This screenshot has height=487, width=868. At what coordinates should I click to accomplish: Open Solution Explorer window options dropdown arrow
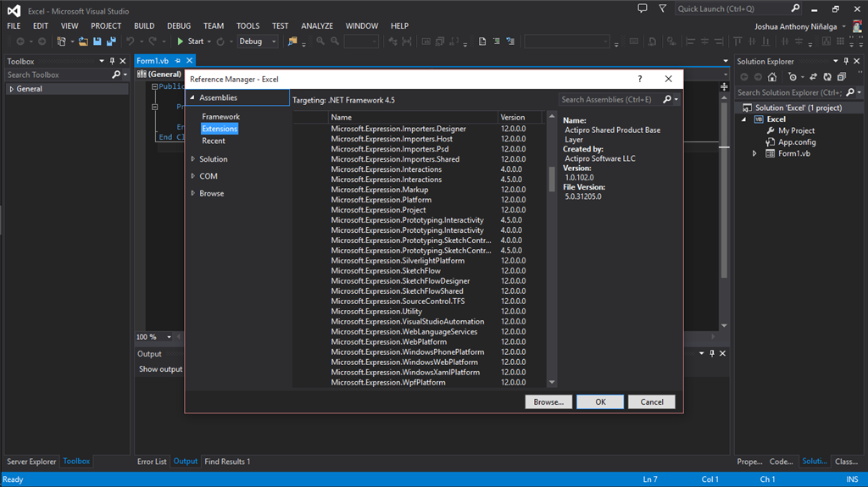(x=835, y=61)
